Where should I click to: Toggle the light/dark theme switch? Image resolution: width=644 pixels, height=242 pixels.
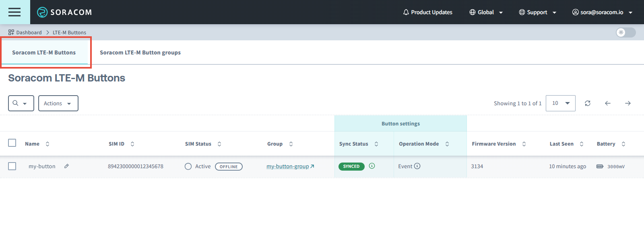tap(625, 32)
